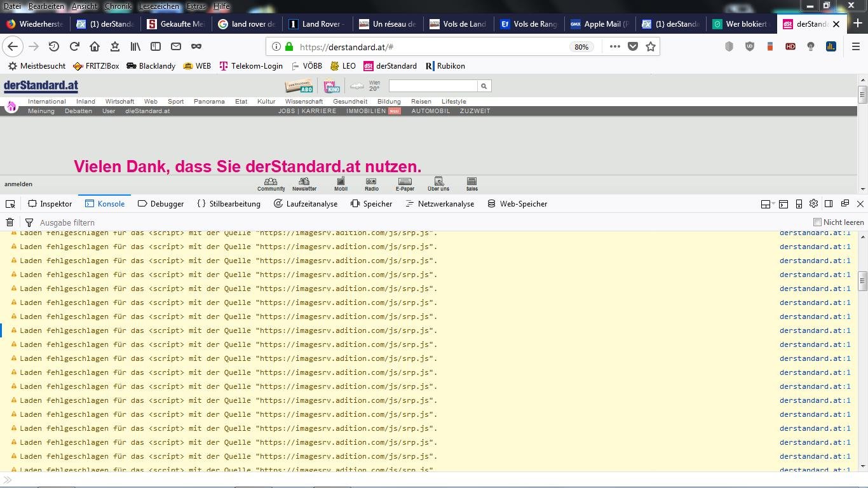
Task: Toggle the devtools dock-to-side button
Action: (x=829, y=204)
